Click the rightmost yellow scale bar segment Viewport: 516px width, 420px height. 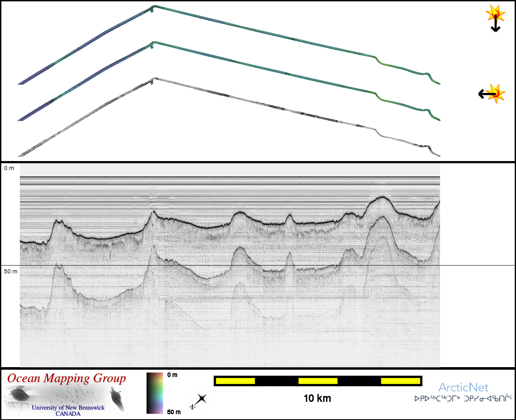coord(400,381)
